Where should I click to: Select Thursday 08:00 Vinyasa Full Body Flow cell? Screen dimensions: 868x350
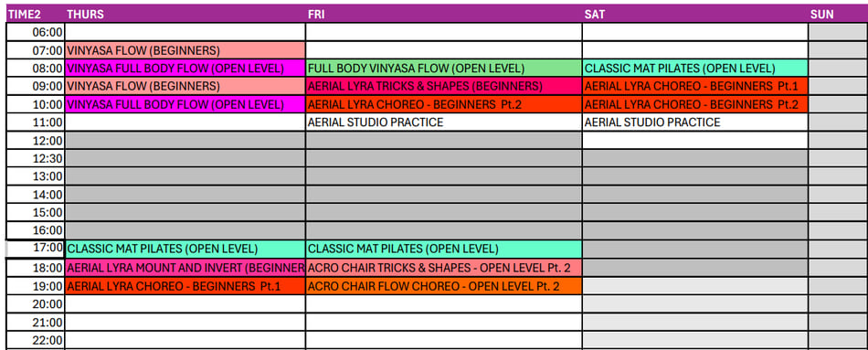pos(185,69)
